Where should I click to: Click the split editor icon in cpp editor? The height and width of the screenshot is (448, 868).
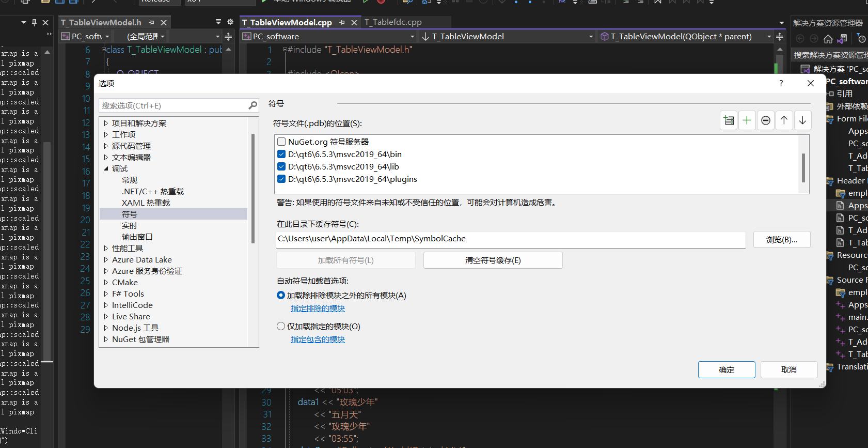(780, 37)
